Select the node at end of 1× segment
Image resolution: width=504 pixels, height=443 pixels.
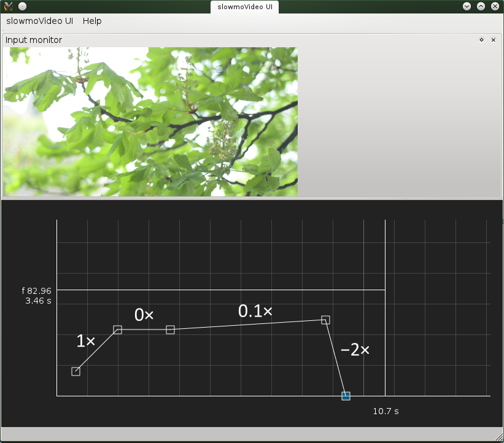pos(117,330)
